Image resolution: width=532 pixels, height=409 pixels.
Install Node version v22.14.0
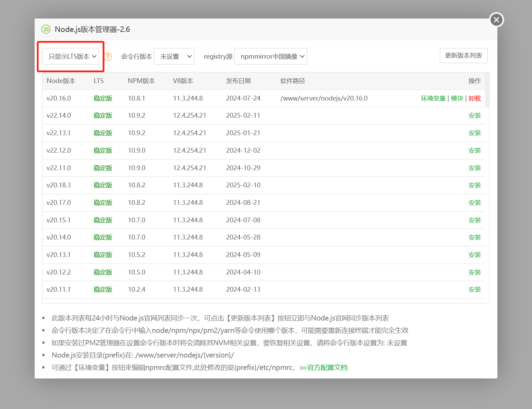(x=474, y=116)
